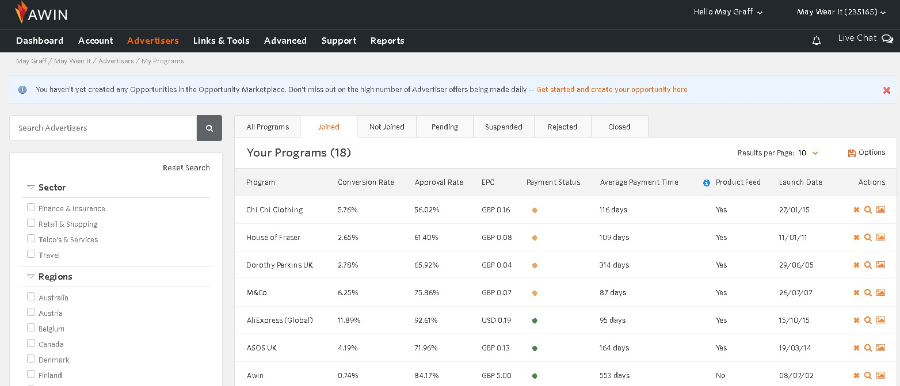View House of Fraser details via the magnifier icon
900x386 pixels.
pyautogui.click(x=868, y=237)
